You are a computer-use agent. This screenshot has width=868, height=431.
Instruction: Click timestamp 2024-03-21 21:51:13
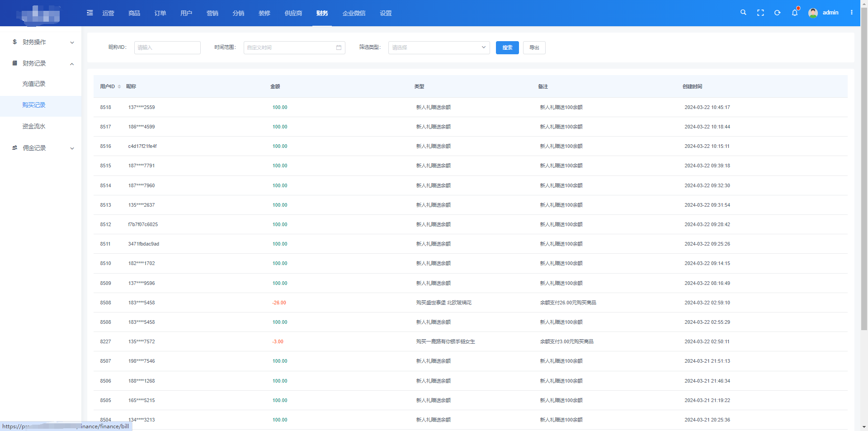click(707, 361)
